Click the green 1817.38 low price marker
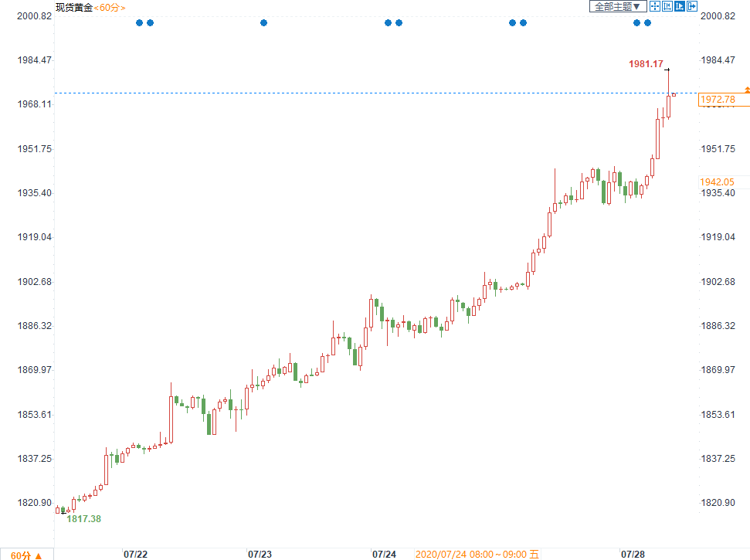Screen dimensions: 750x560 tap(83, 519)
